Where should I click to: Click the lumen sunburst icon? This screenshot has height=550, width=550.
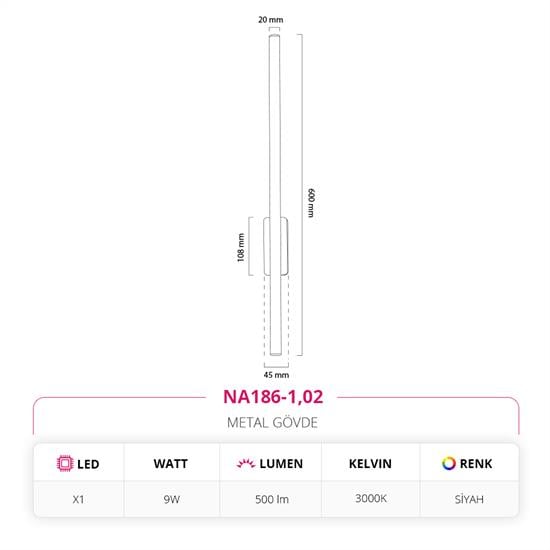coord(246,464)
